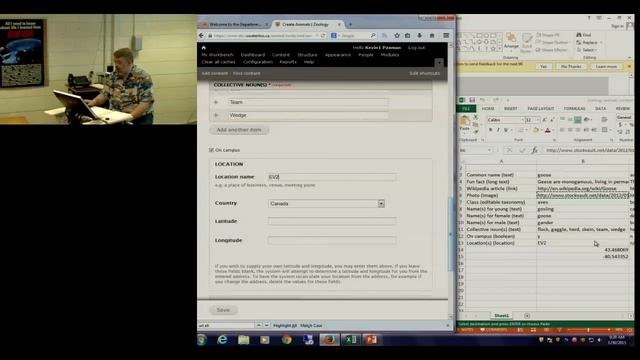Click Highlight All in Firefox find bar
The width and height of the screenshot is (640, 360).
click(x=285, y=325)
